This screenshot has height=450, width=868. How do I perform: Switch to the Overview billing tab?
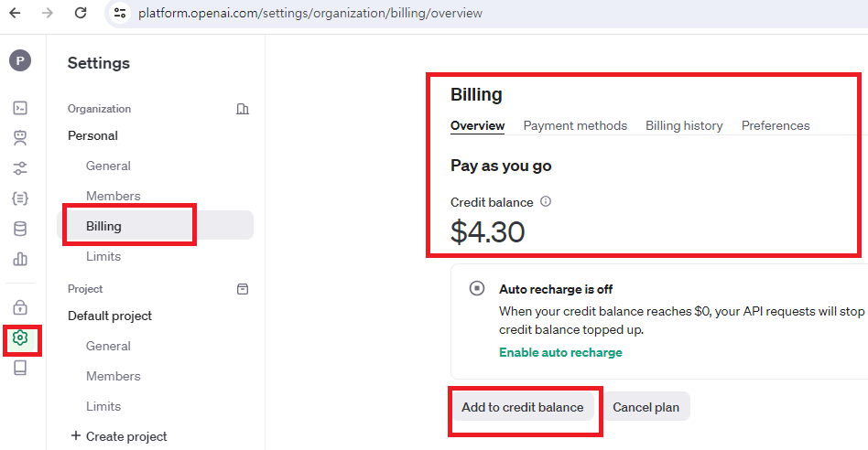coord(477,125)
